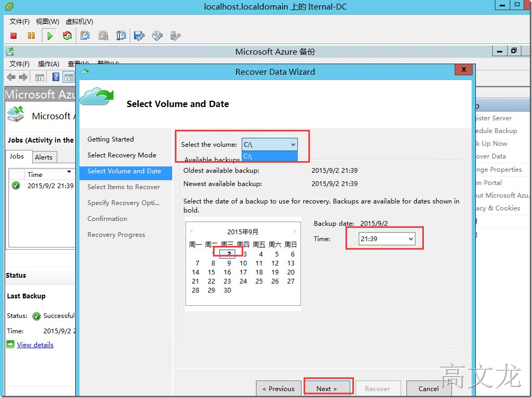Choose C:\ from the open volume list

pos(270,156)
